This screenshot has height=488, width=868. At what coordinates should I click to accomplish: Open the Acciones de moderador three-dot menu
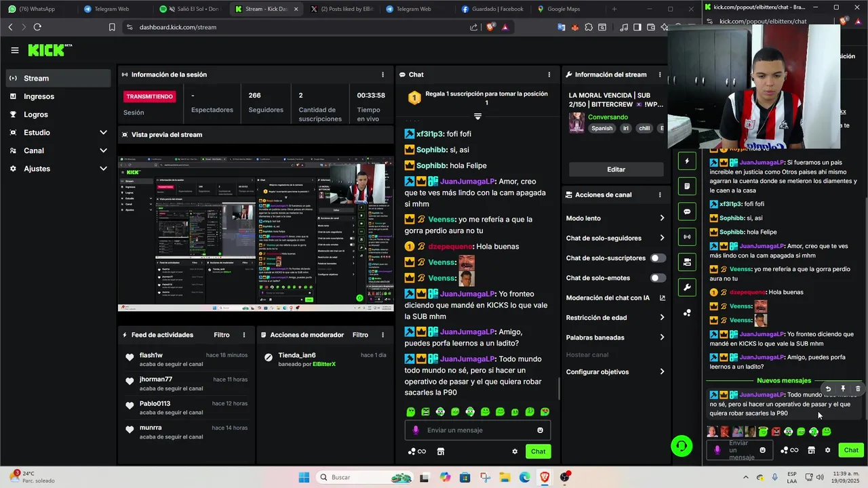(x=382, y=335)
